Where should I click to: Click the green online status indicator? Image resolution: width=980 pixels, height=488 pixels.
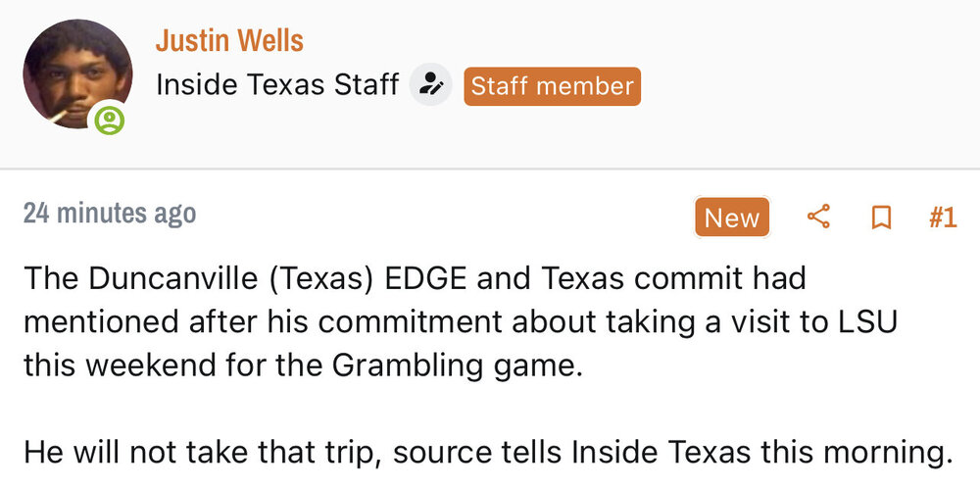[x=110, y=122]
